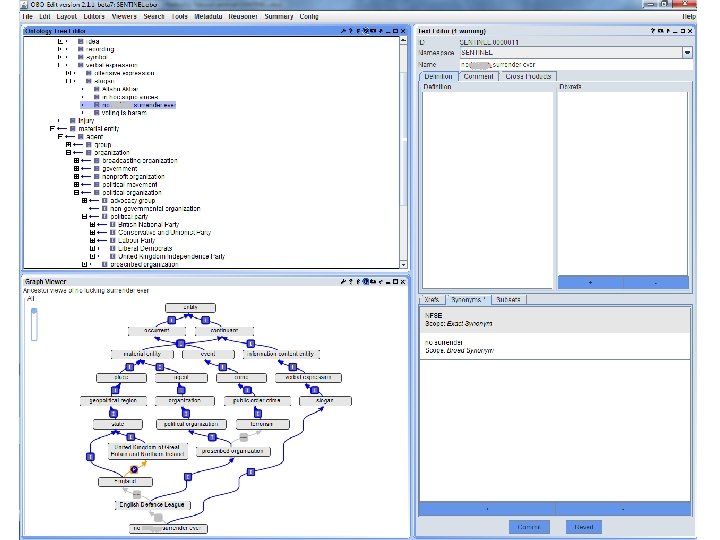Select 'slogan' node in Graph Viewer
This screenshot has height=540, width=720.
(x=325, y=401)
